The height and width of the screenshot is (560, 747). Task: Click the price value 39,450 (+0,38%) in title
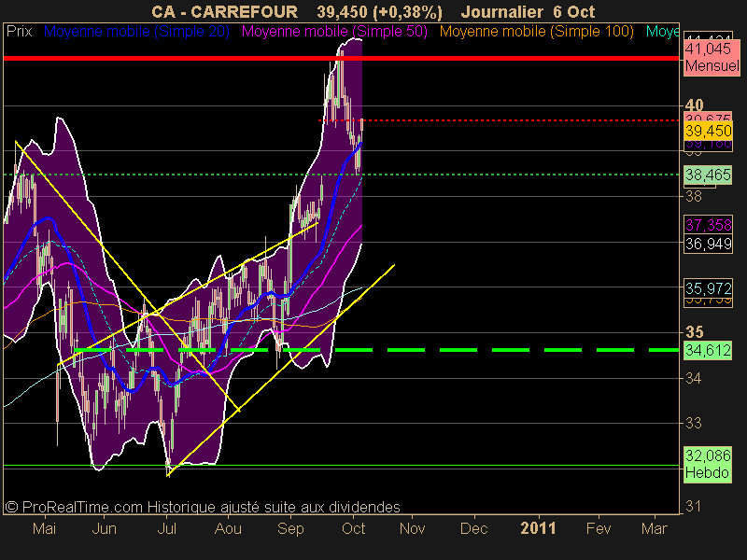[380, 11]
